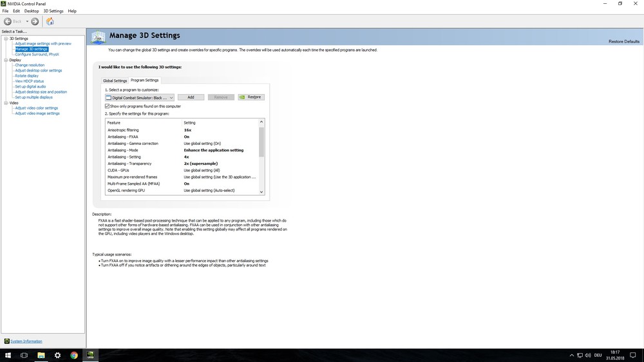Open Adjust desktop size and position
The height and width of the screenshot is (362, 644).
click(41, 91)
